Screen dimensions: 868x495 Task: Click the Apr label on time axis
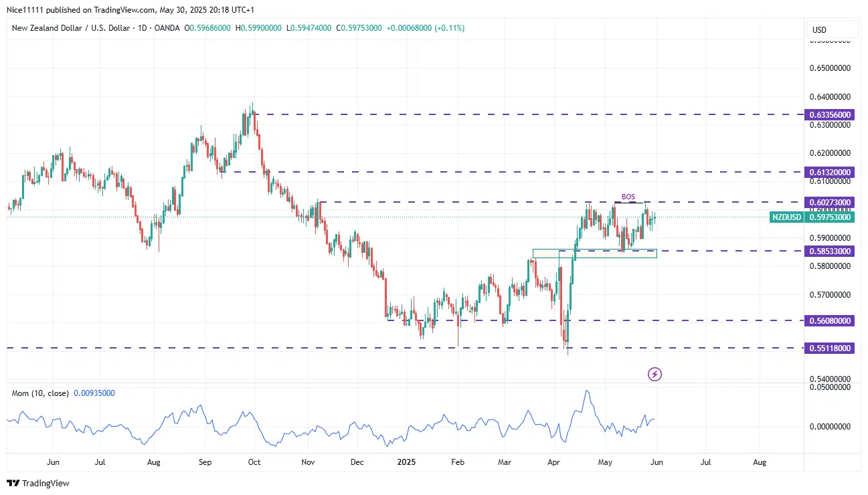(x=554, y=462)
